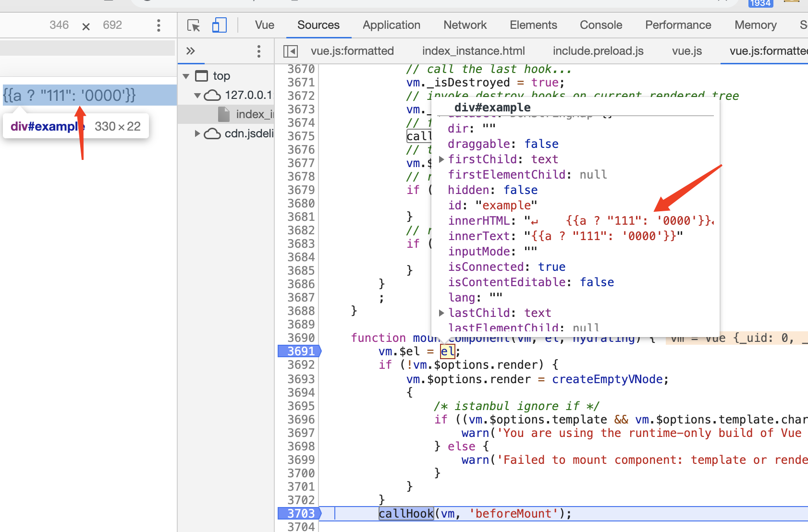Switch to the Elements panel tab
This screenshot has width=808, height=532.
point(533,25)
